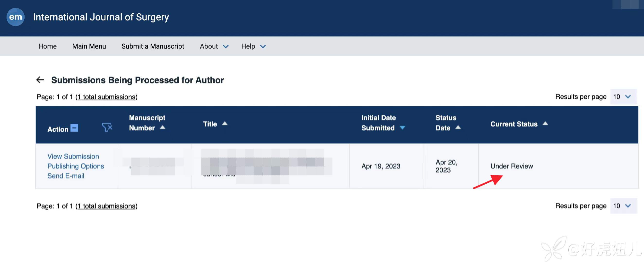
Task: Click the Send E-mail link
Action: (x=66, y=176)
